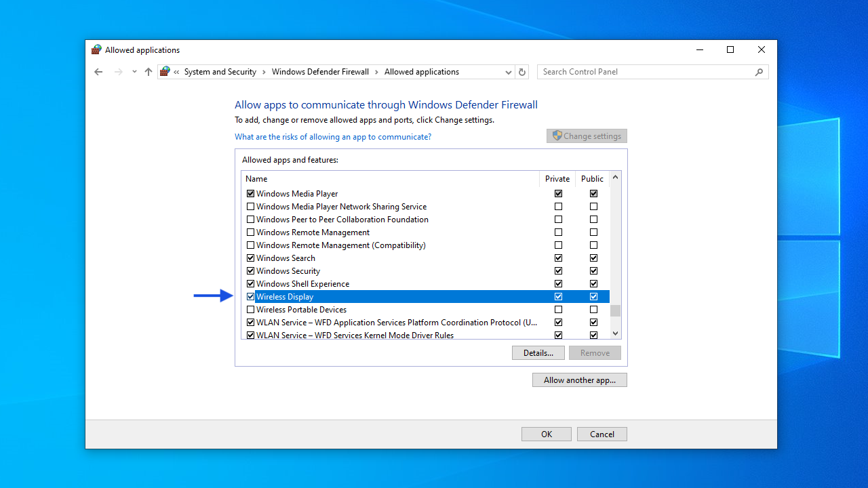
Task: Refresh the Allowed applications page
Action: coord(522,72)
